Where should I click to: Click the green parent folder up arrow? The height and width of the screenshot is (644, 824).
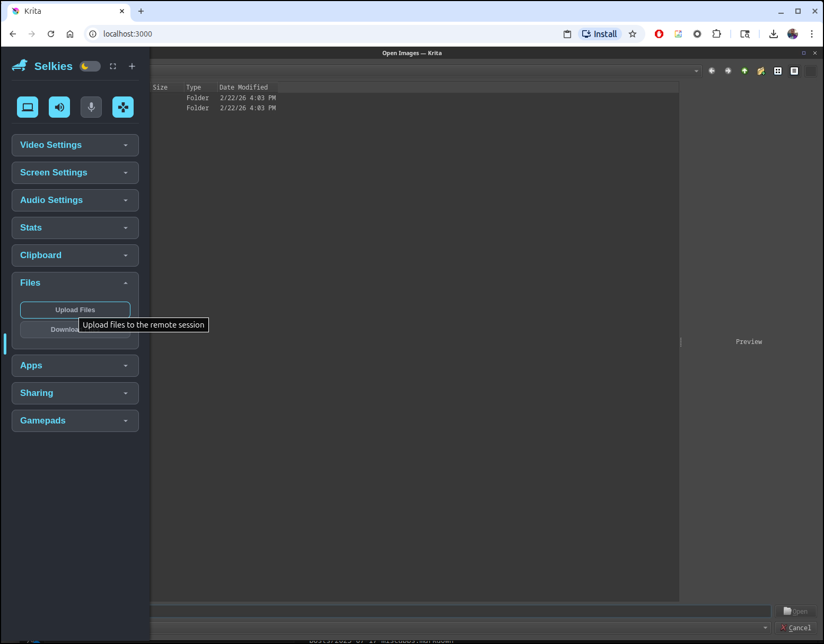pyautogui.click(x=744, y=71)
